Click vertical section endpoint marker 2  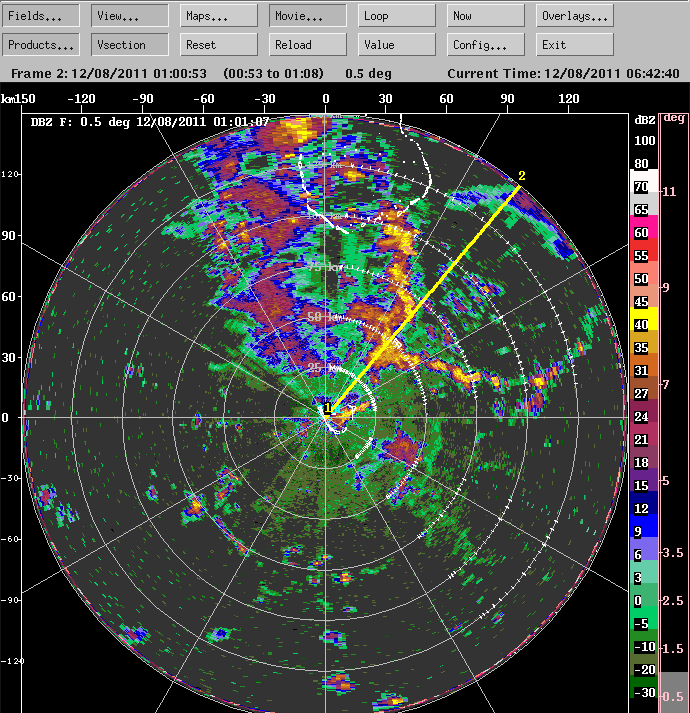(x=522, y=176)
